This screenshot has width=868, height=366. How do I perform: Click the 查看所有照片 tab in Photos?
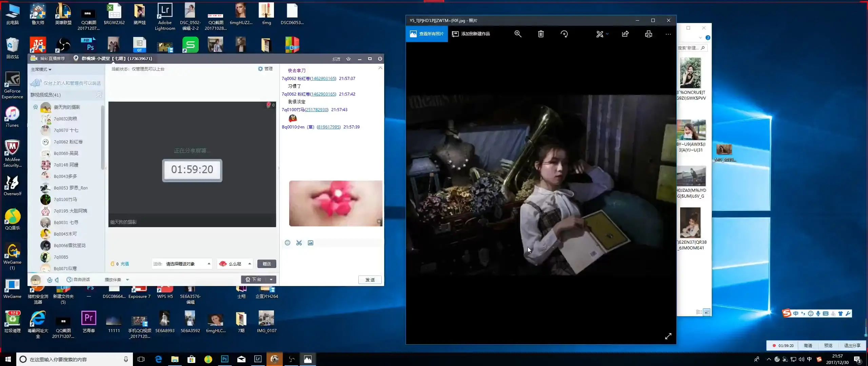[427, 34]
